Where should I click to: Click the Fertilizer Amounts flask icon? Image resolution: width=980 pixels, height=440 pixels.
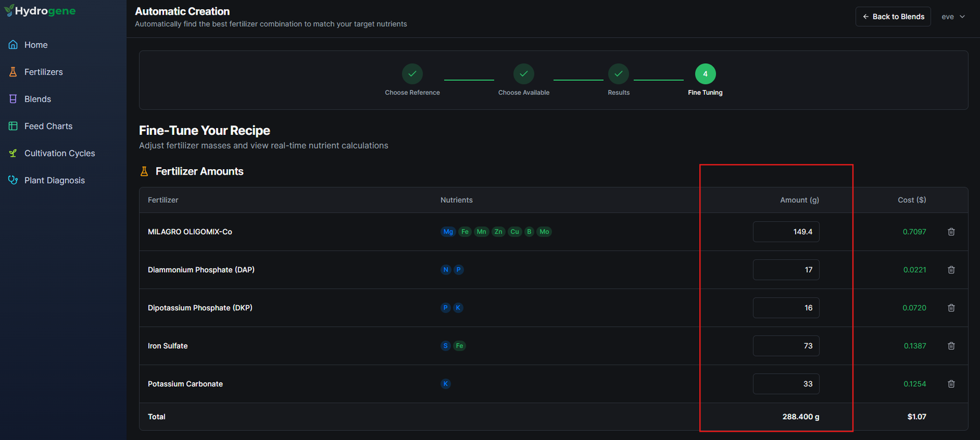tap(145, 172)
